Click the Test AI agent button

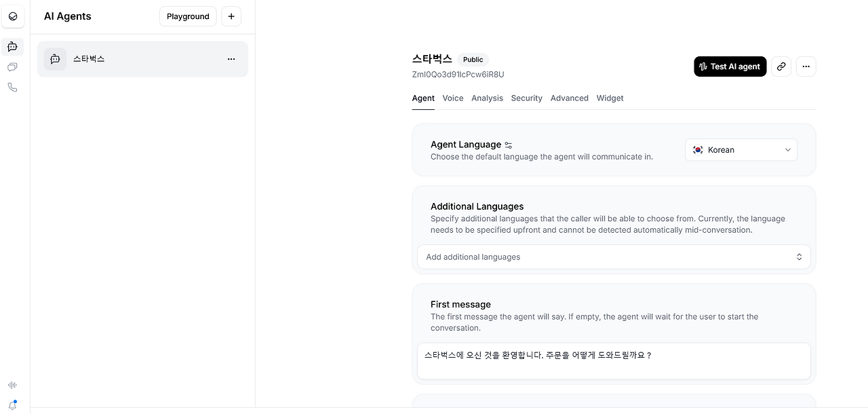pos(730,67)
